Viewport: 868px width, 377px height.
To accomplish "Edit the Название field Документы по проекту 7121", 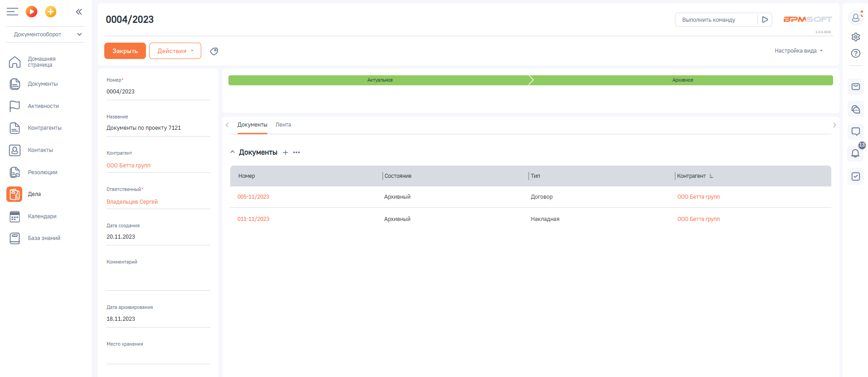I will [x=158, y=128].
